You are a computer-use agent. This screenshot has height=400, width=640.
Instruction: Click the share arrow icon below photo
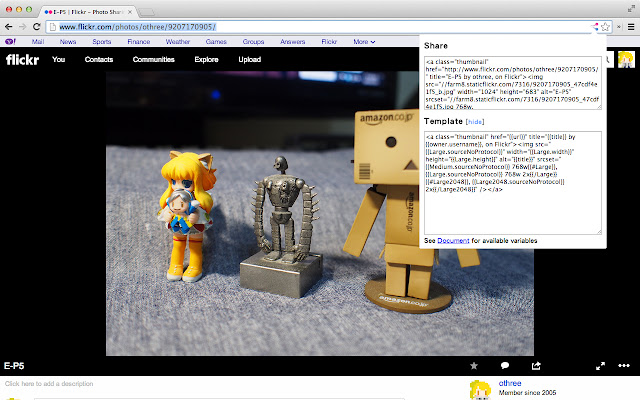click(x=536, y=366)
